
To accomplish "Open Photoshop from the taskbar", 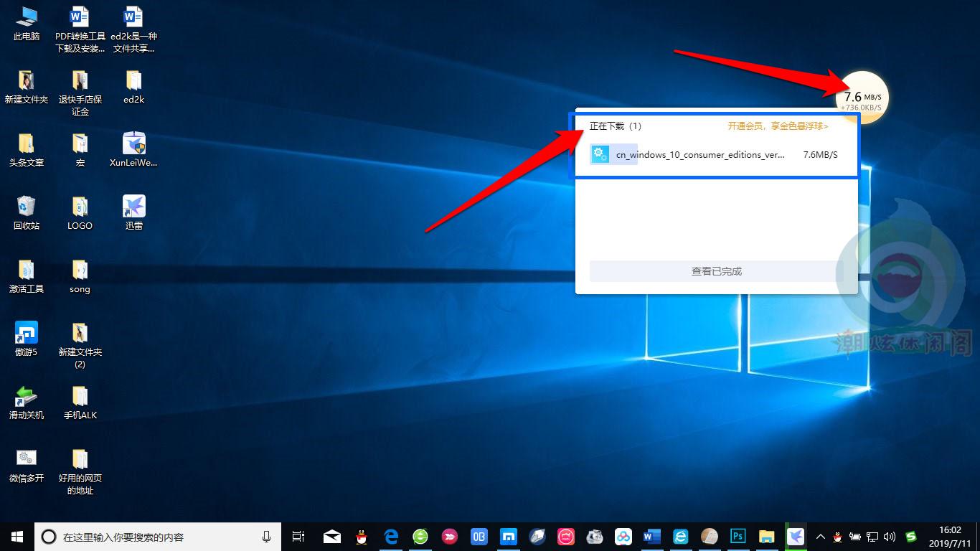I will pos(738,537).
